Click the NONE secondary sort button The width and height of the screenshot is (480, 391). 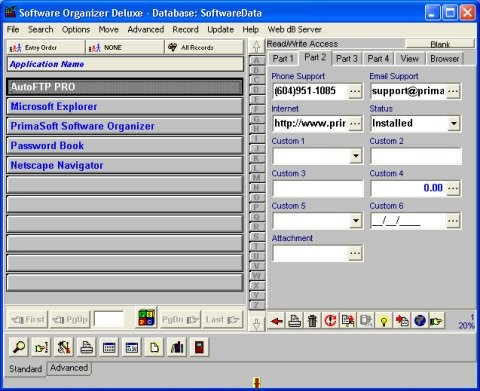tap(125, 48)
